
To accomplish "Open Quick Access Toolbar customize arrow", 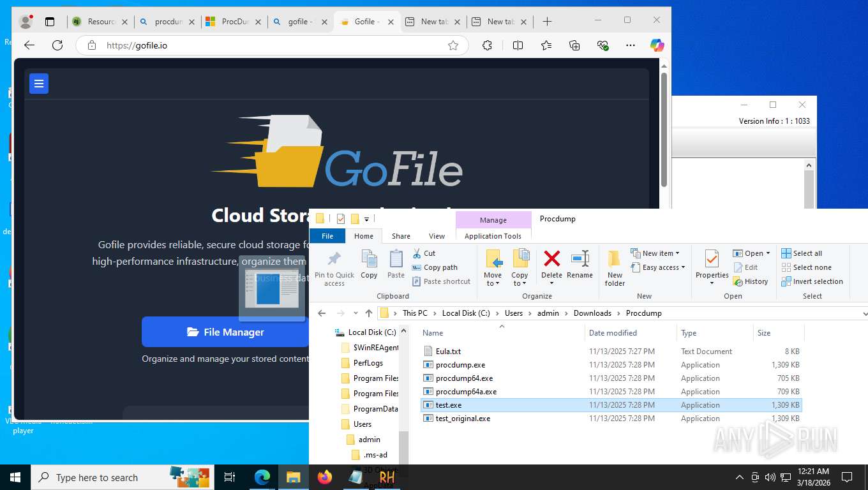I will click(366, 219).
